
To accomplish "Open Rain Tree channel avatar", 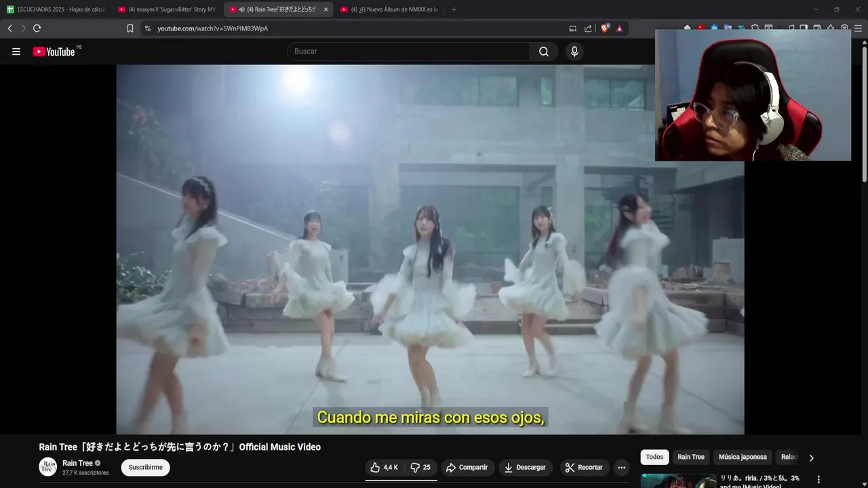I will tap(47, 467).
